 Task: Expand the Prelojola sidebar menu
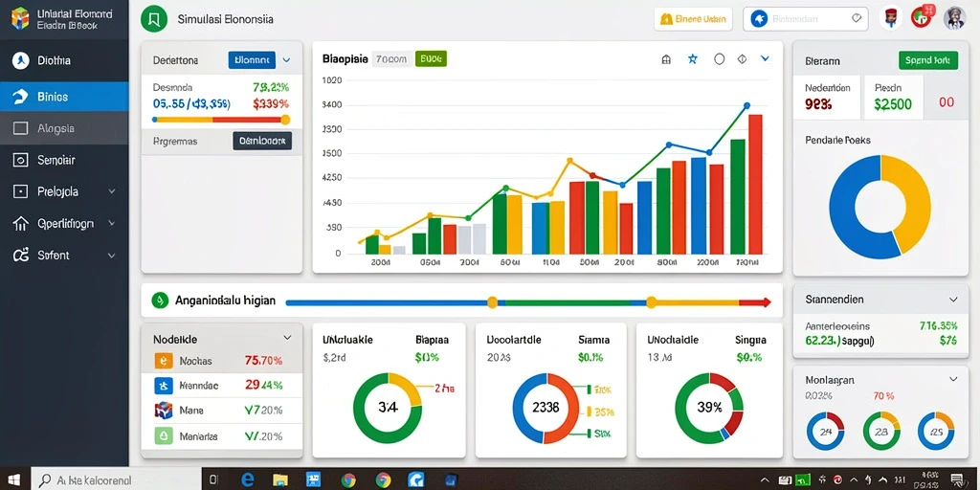pos(112,191)
